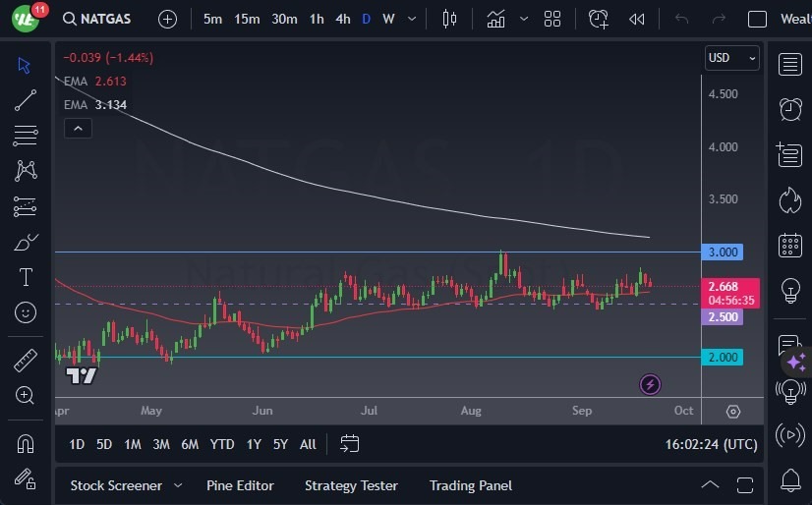Select the text annotation tool
The height and width of the screenshot is (505, 812).
point(26,277)
